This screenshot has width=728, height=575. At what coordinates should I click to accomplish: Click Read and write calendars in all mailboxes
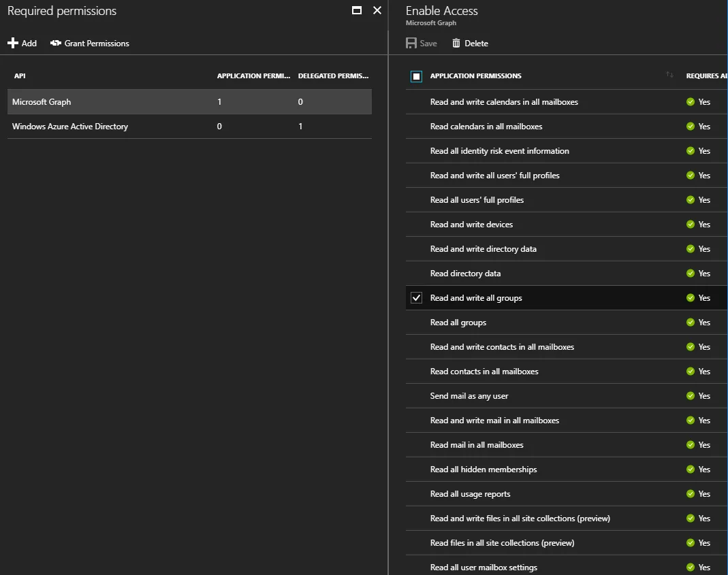point(504,101)
